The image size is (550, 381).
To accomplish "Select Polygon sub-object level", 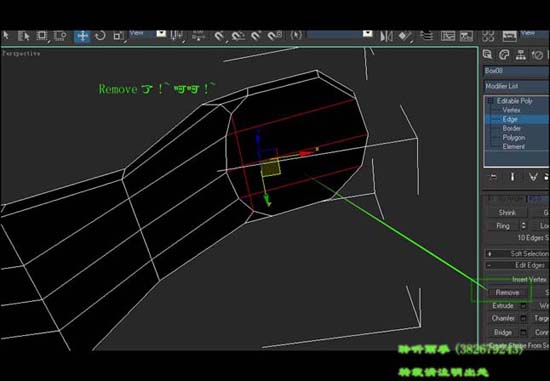I will 514,138.
